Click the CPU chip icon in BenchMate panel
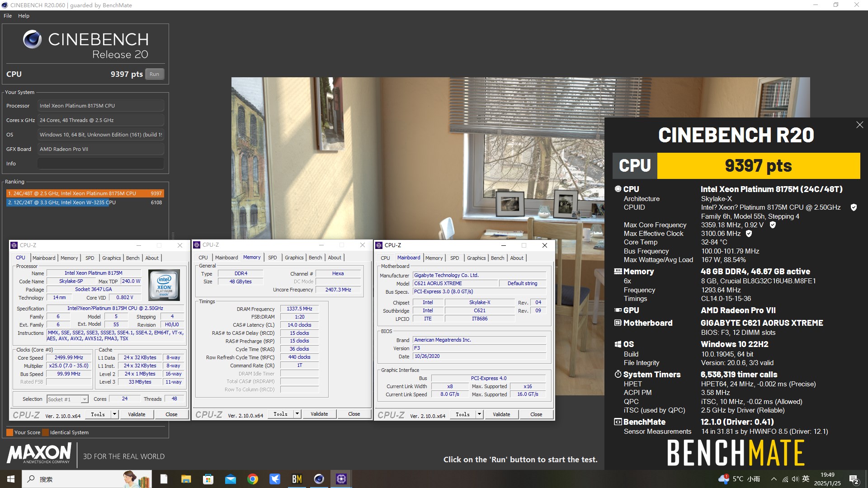 (618, 189)
